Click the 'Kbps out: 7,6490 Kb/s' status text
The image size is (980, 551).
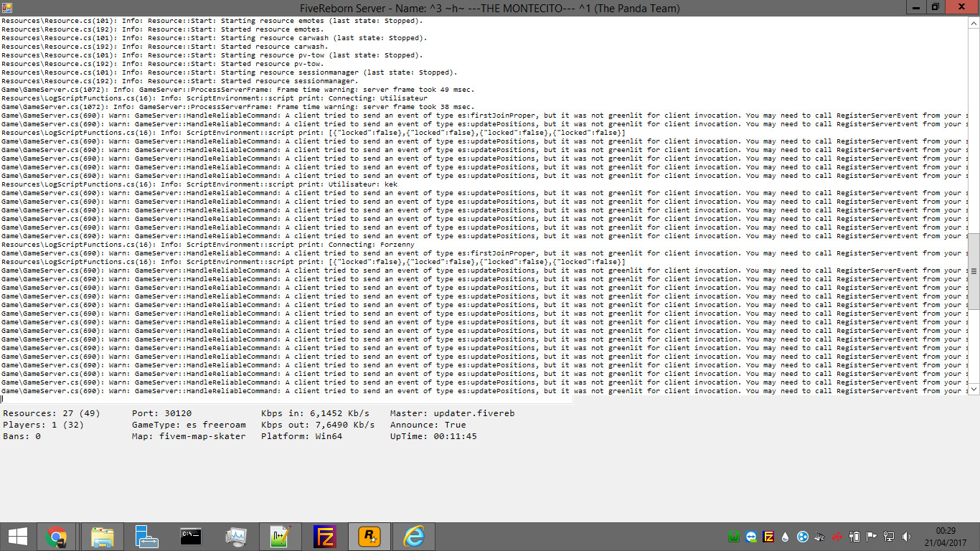click(x=318, y=425)
